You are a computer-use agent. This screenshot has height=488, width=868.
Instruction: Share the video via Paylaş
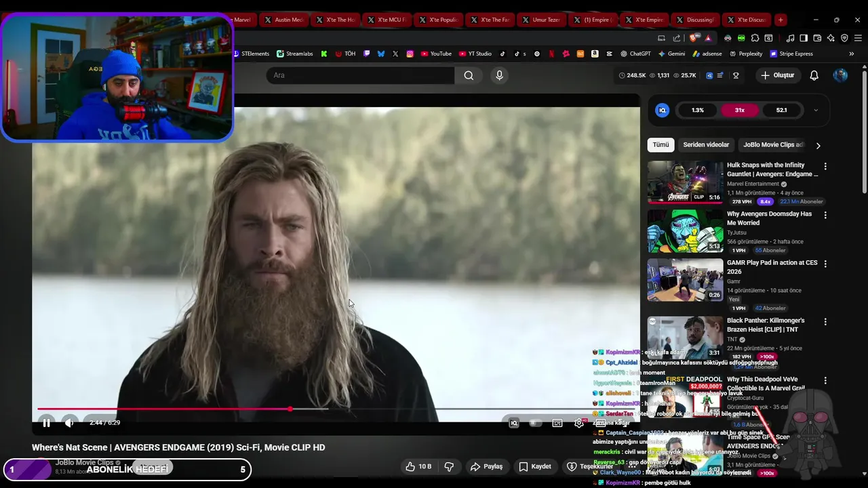point(486,466)
